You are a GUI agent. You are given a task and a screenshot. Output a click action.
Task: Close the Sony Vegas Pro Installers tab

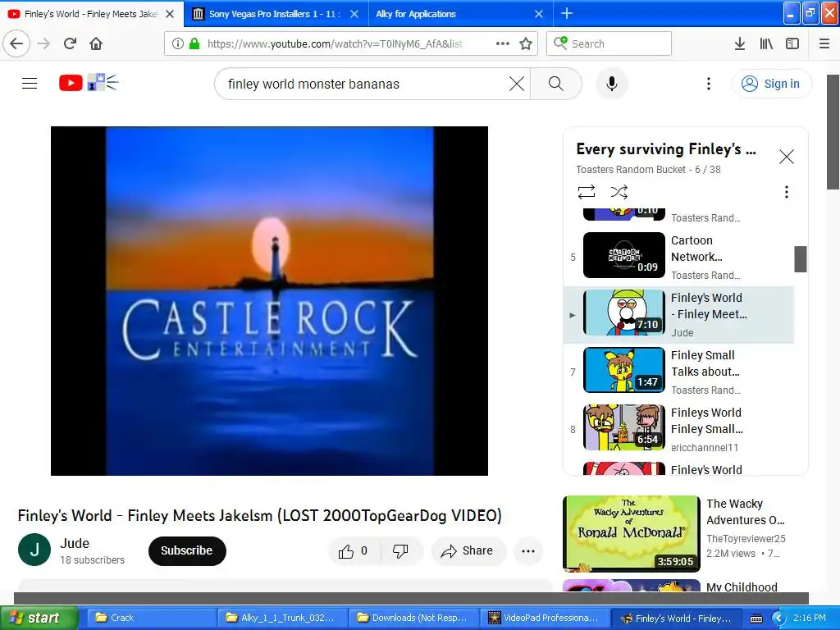(354, 14)
